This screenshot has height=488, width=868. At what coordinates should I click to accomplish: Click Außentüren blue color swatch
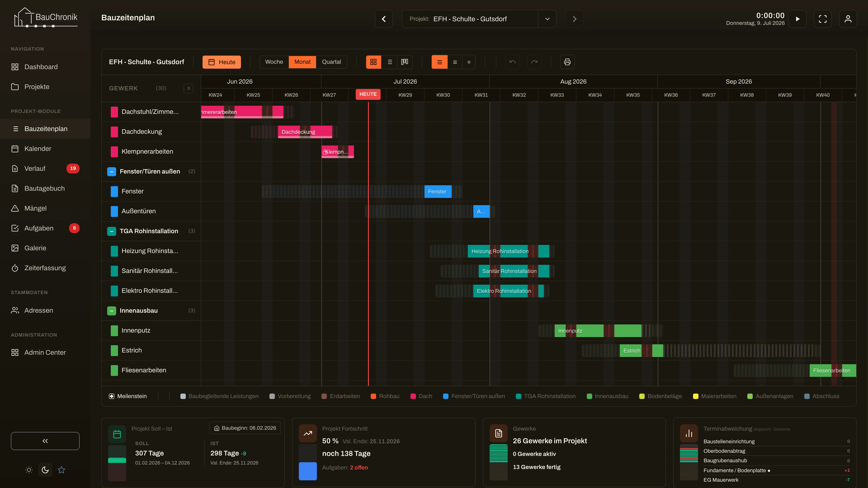(114, 211)
